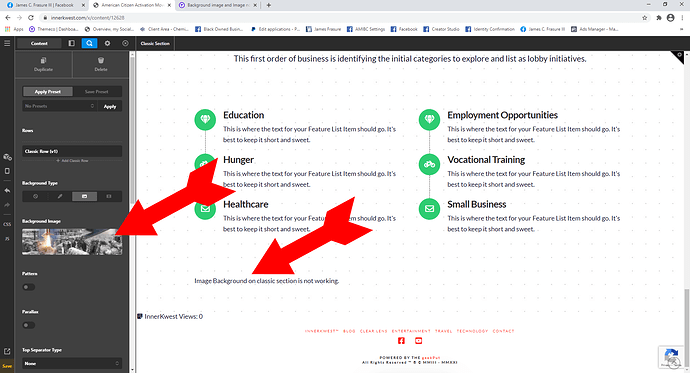Toggle the Pattern switch

pyautogui.click(x=29, y=287)
